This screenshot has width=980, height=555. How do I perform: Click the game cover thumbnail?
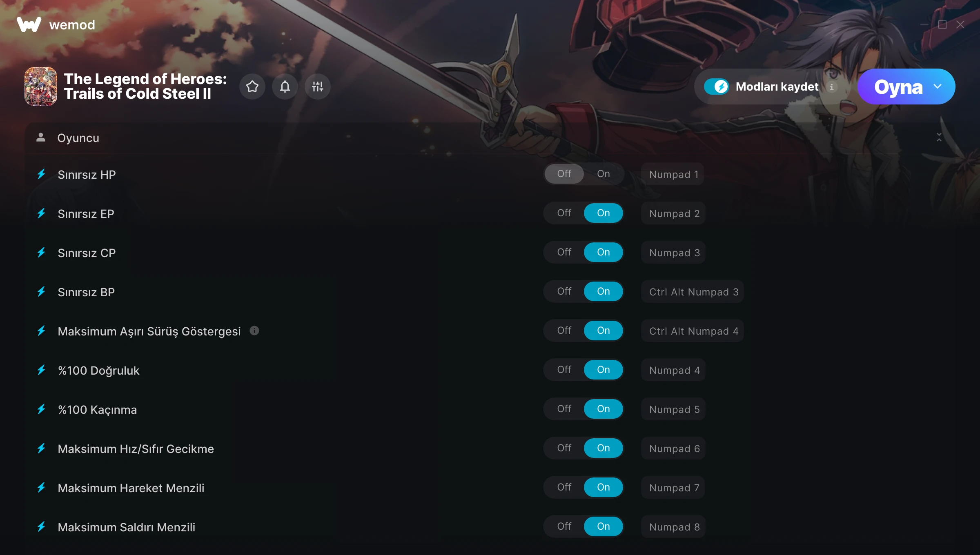coord(41,87)
